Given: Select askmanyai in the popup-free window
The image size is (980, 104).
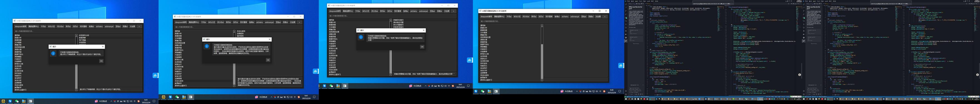Looking at the screenshot, I should (x=575, y=16).
